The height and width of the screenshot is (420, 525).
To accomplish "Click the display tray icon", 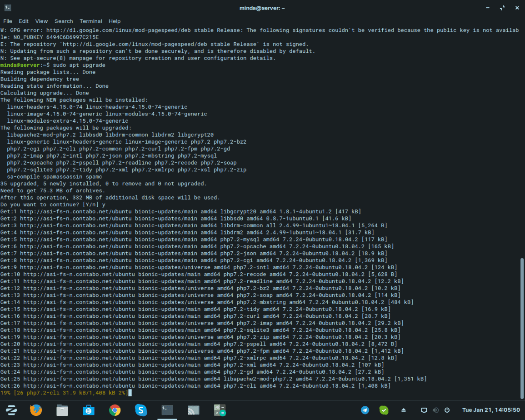I will point(424,410).
